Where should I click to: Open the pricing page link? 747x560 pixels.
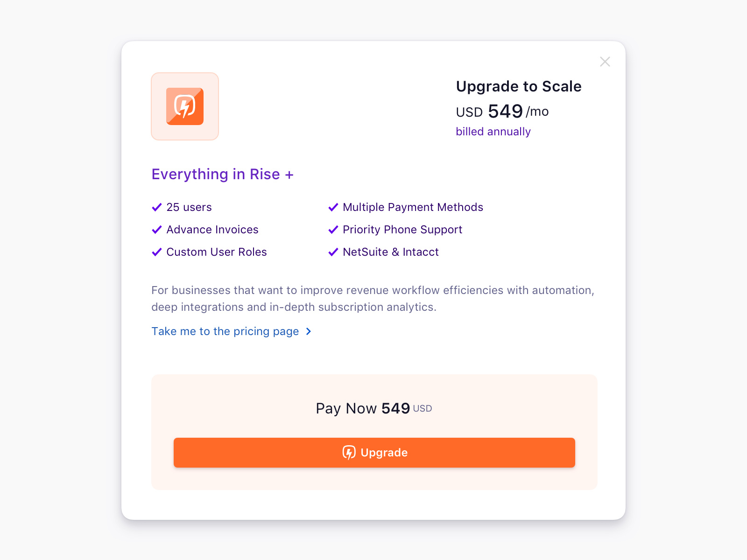[226, 331]
